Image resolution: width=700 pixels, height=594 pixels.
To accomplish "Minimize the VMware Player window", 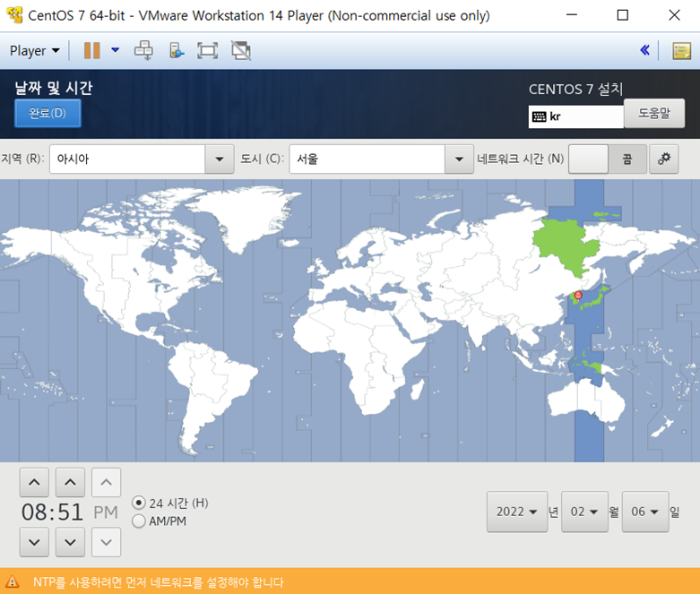I will pyautogui.click(x=572, y=15).
